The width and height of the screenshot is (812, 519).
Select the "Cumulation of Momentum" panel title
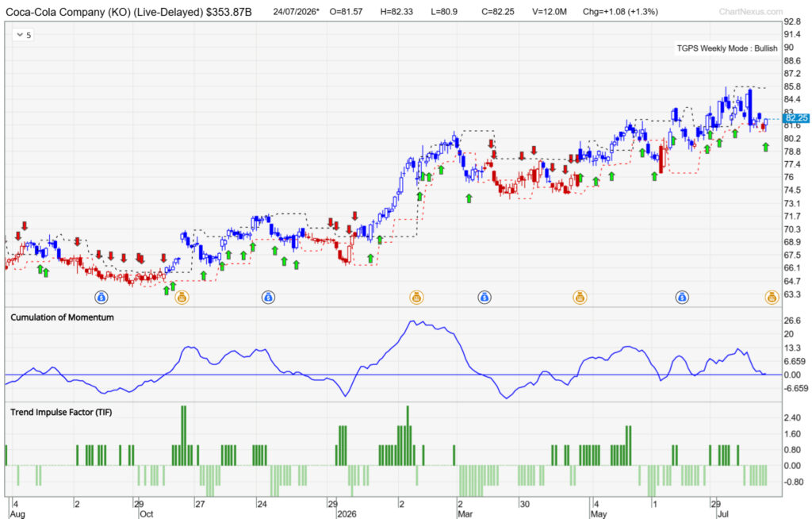tap(62, 317)
